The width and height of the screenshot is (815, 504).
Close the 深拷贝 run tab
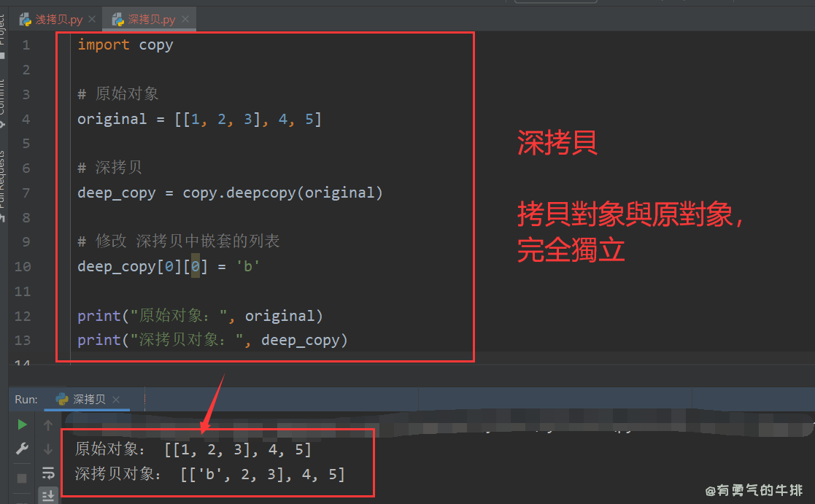(x=115, y=399)
